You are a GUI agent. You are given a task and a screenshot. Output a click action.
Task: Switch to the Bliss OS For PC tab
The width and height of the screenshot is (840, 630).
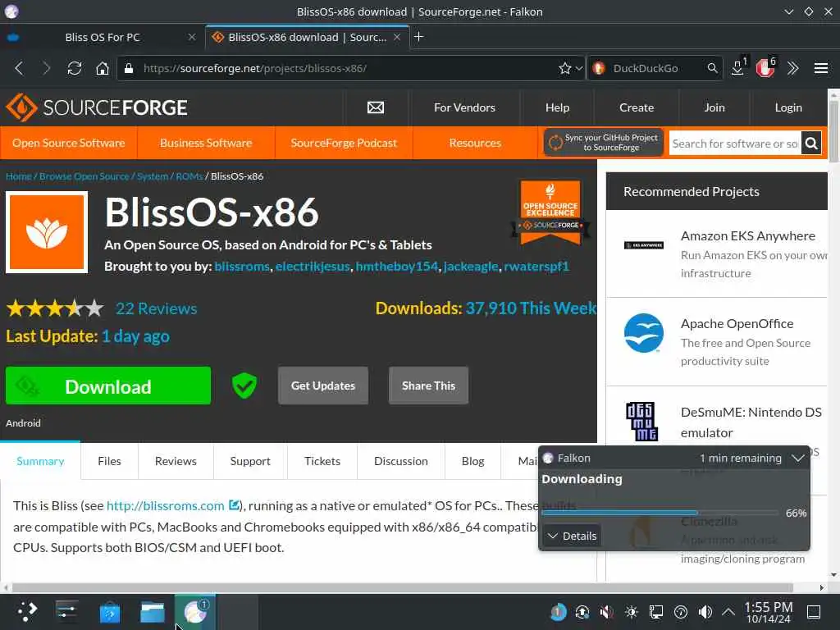coord(103,37)
